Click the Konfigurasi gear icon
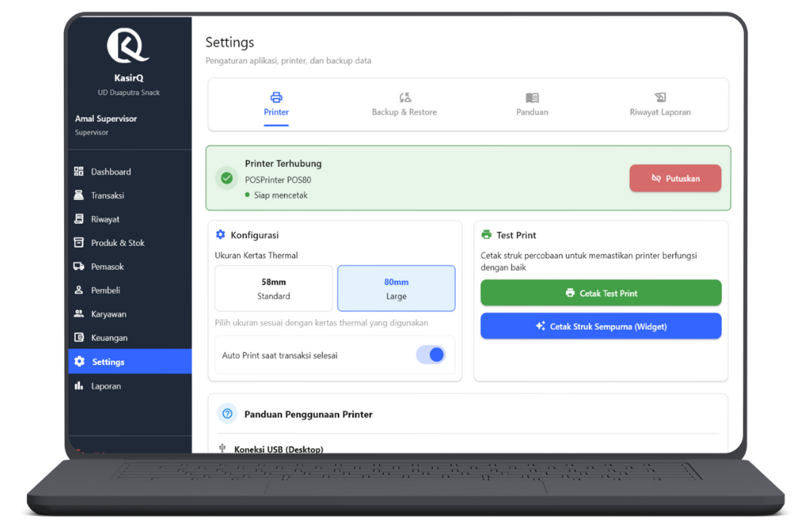812x522 pixels. 220,235
